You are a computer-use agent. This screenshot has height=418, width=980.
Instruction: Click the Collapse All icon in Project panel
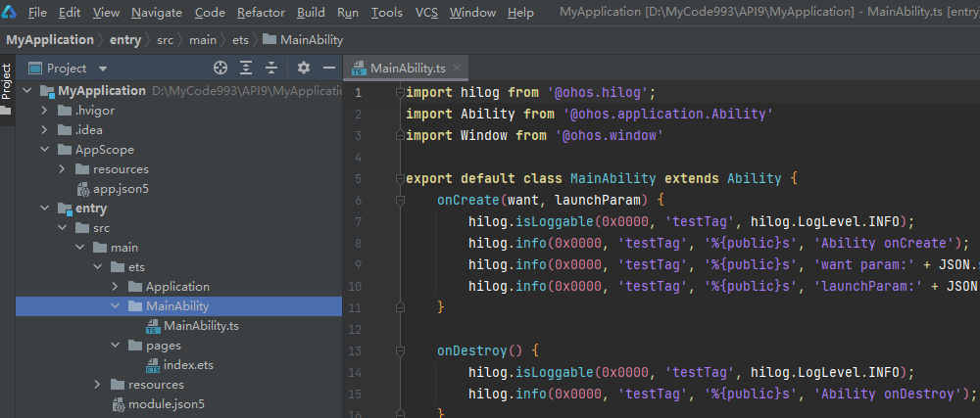point(271,68)
